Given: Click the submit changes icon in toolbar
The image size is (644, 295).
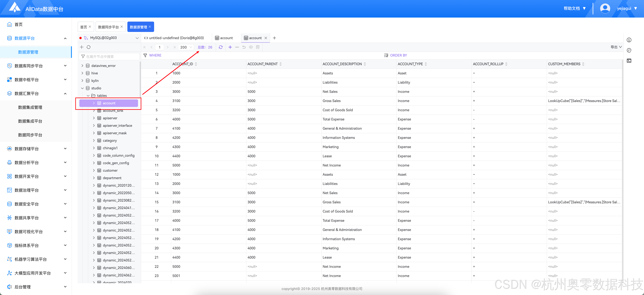Looking at the screenshot, I should (258, 47).
